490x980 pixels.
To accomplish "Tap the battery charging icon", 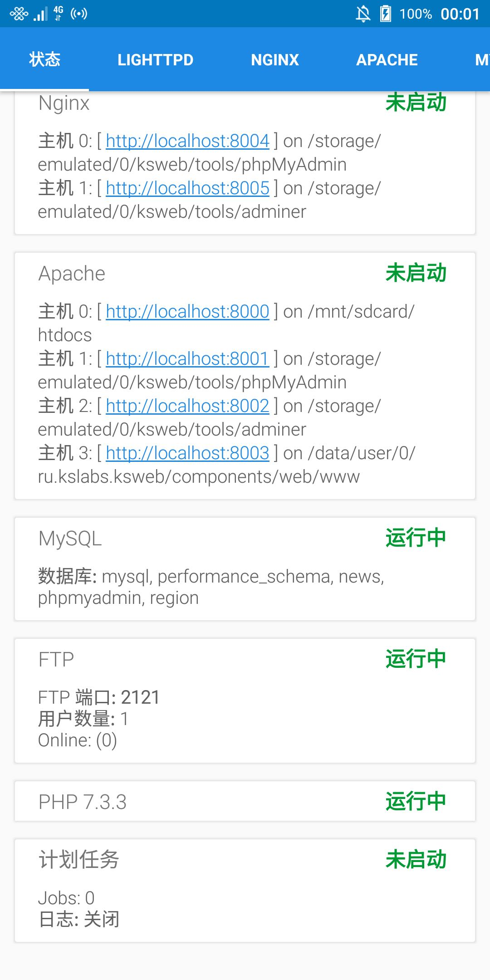I will pyautogui.click(x=385, y=14).
